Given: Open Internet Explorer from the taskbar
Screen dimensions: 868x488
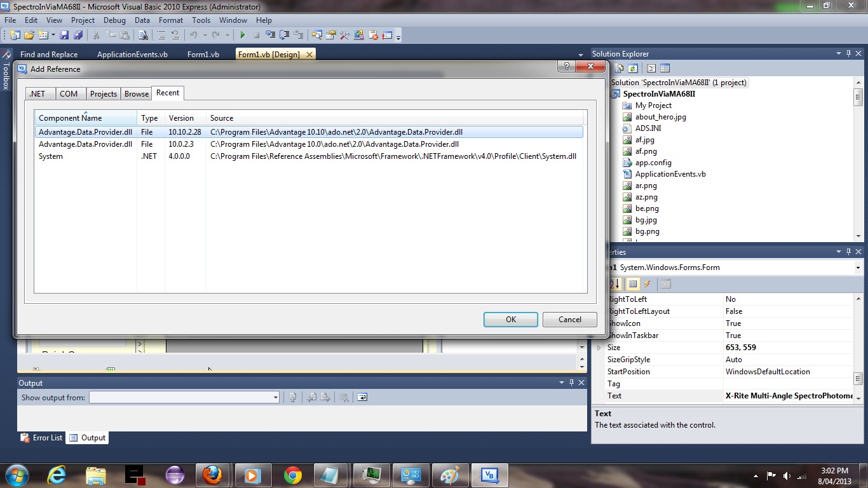Looking at the screenshot, I should click(x=57, y=475).
